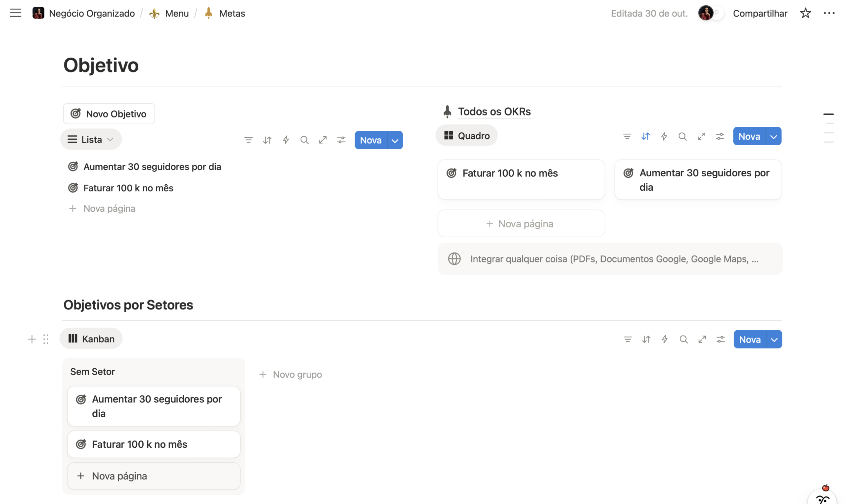Click the sort icon in Todos os OKRs
The image size is (846, 504).
[x=645, y=137]
